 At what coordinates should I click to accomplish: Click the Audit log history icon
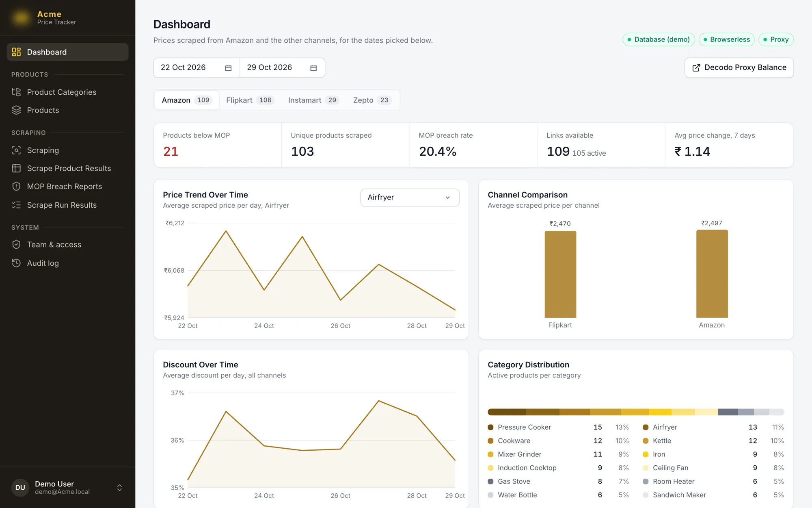point(16,263)
